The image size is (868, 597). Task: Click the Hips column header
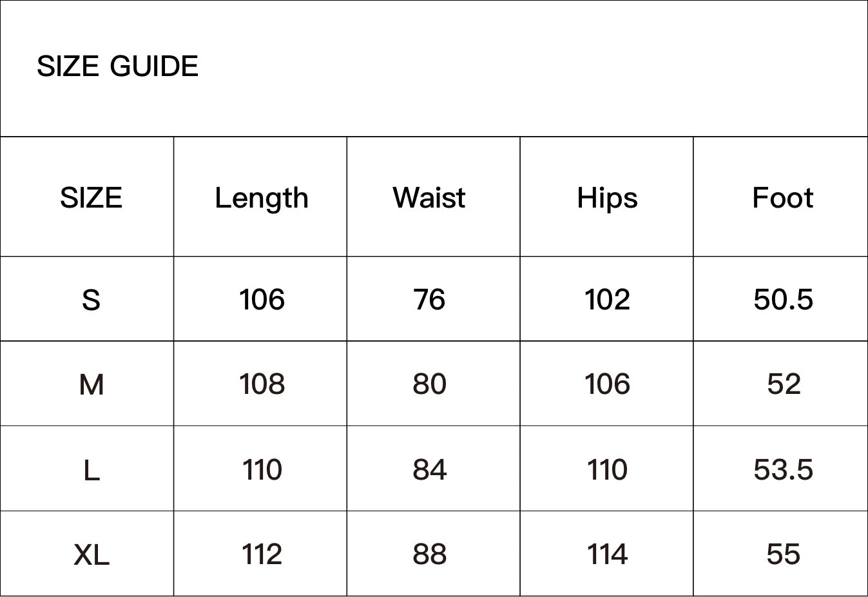pos(607,198)
